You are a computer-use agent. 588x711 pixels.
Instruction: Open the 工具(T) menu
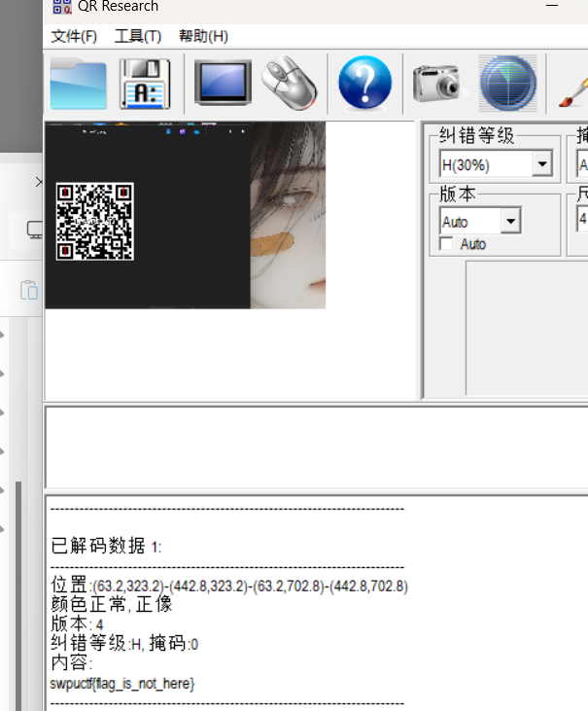click(x=138, y=36)
